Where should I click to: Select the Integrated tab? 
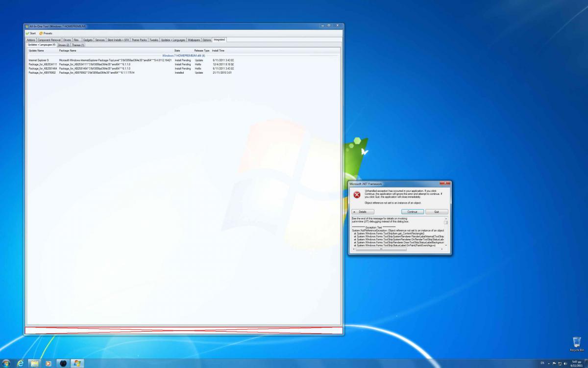pyautogui.click(x=219, y=39)
